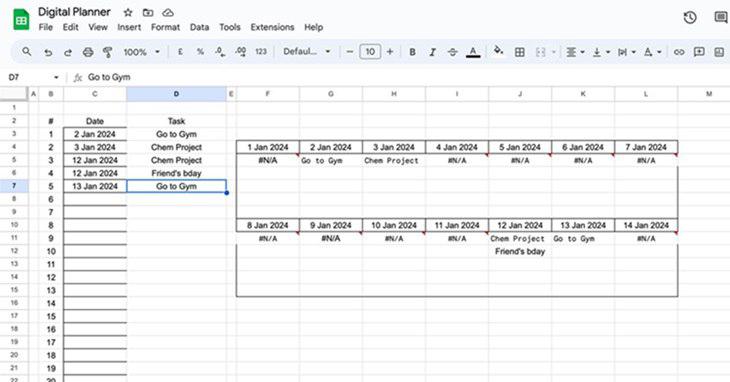Open the borders tool

point(520,52)
